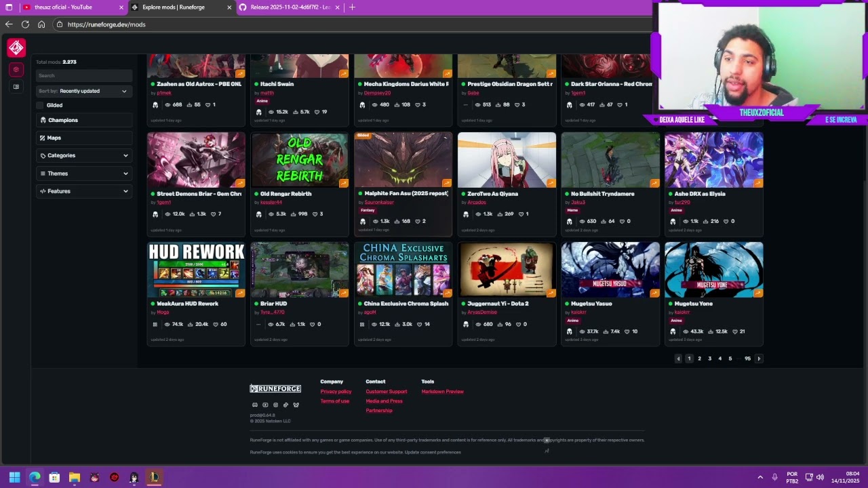Click the RuneForge footer logo
The height and width of the screenshot is (488, 868).
pos(275,388)
